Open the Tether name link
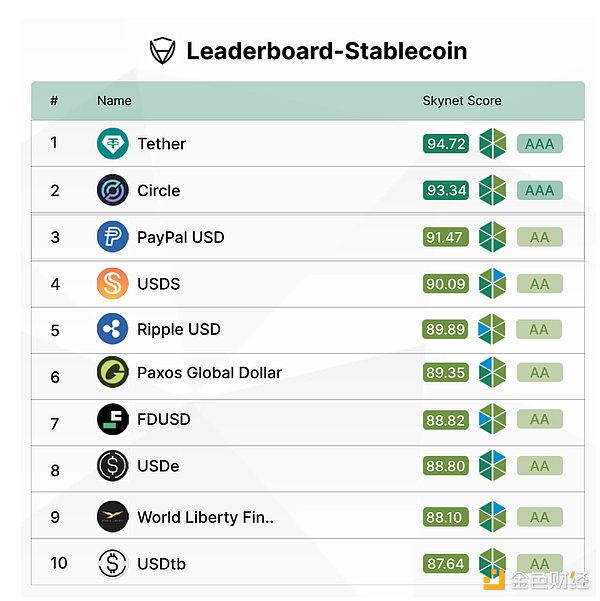Screen dimensions: 600x601 point(162,144)
